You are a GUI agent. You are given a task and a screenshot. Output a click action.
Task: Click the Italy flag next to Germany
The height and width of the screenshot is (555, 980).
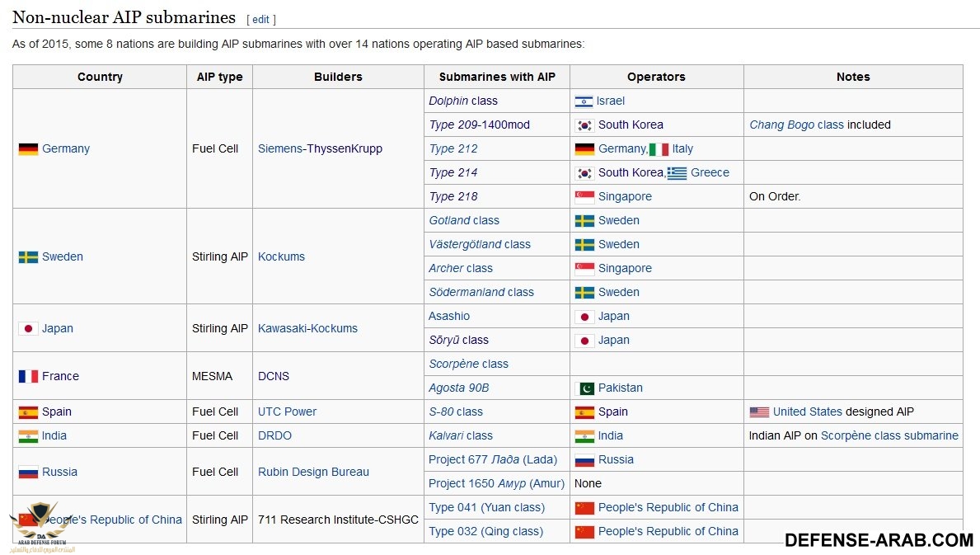(x=659, y=149)
